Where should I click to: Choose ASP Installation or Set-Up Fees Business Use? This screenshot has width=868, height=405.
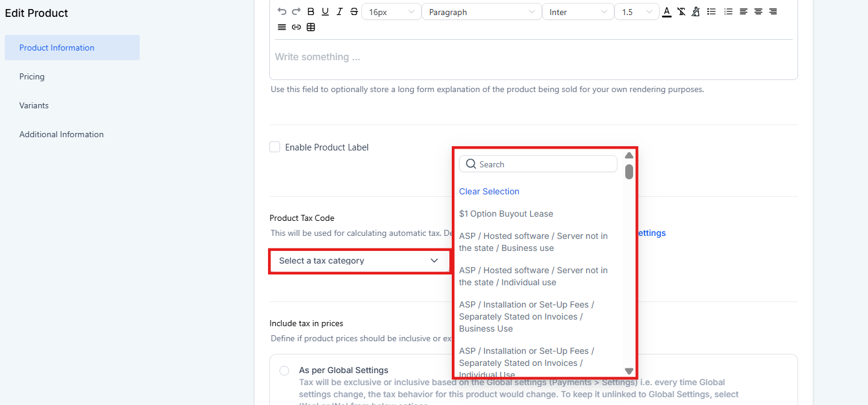tap(527, 317)
